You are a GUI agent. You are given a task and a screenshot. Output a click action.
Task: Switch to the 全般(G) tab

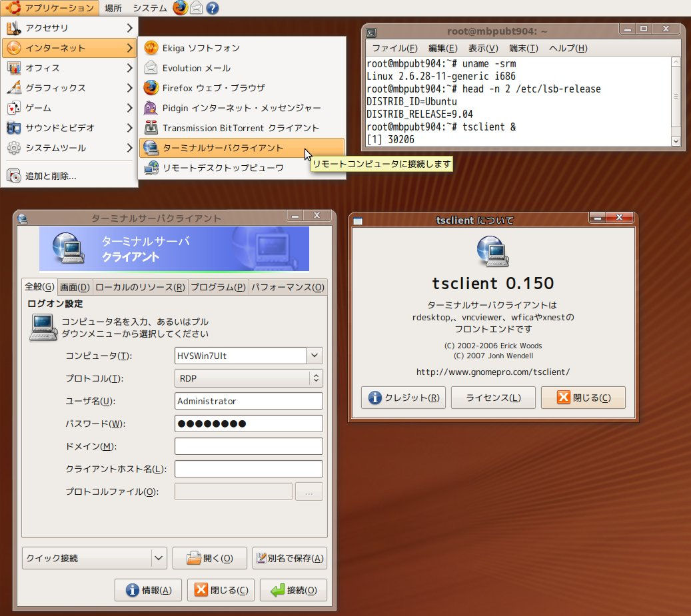click(x=39, y=286)
